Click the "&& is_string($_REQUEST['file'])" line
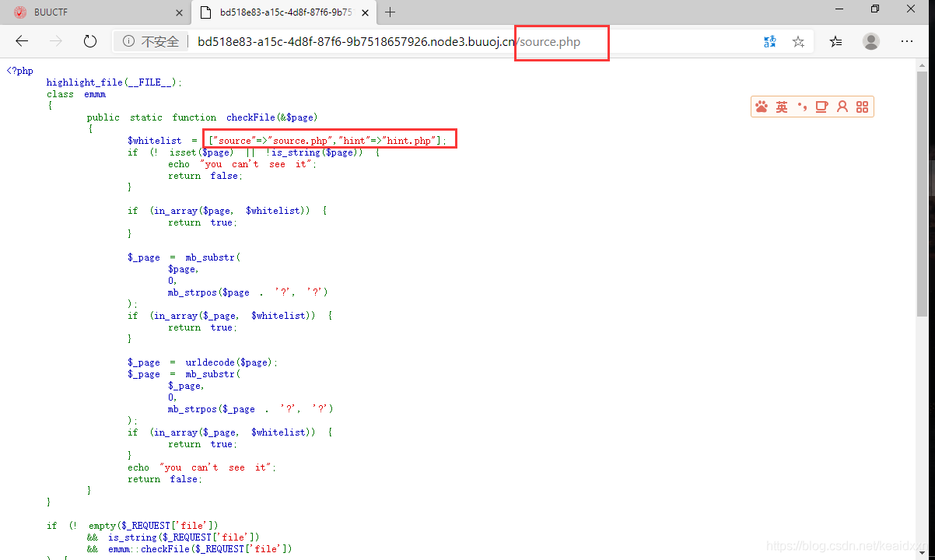This screenshot has width=935, height=560. (173, 537)
